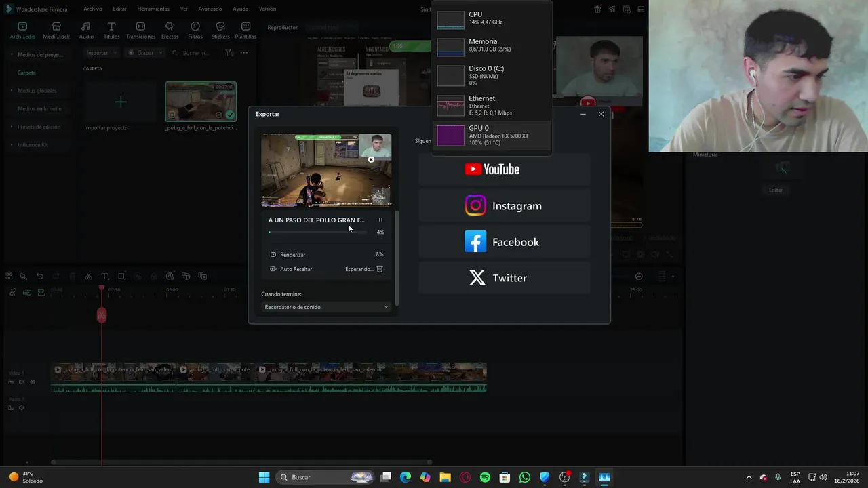Select the text tool in timeline toolbar
Image resolution: width=868 pixels, height=488 pixels.
105,277
